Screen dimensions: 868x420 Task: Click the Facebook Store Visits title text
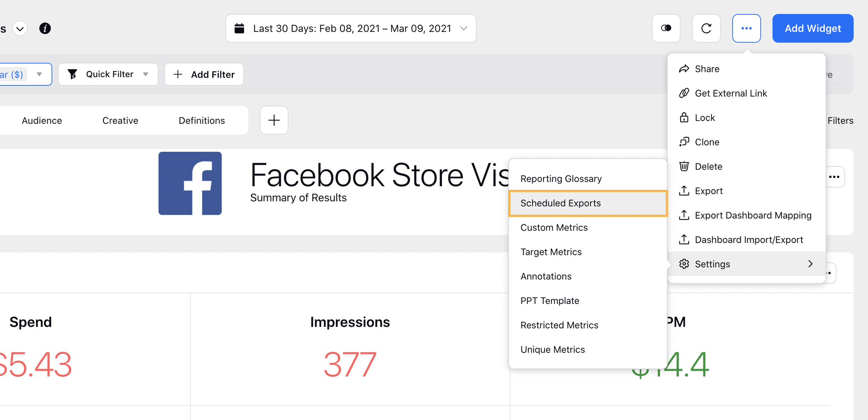click(x=380, y=175)
